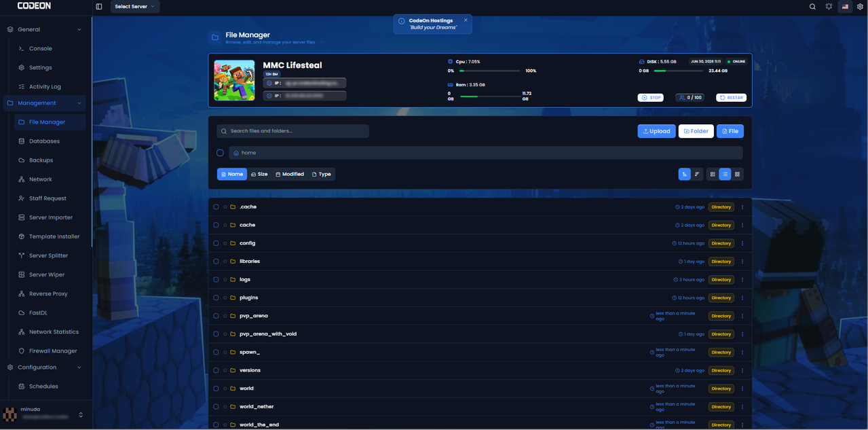The height and width of the screenshot is (430, 868).
Task: Restart the server with RESTAR button
Action: [731, 98]
